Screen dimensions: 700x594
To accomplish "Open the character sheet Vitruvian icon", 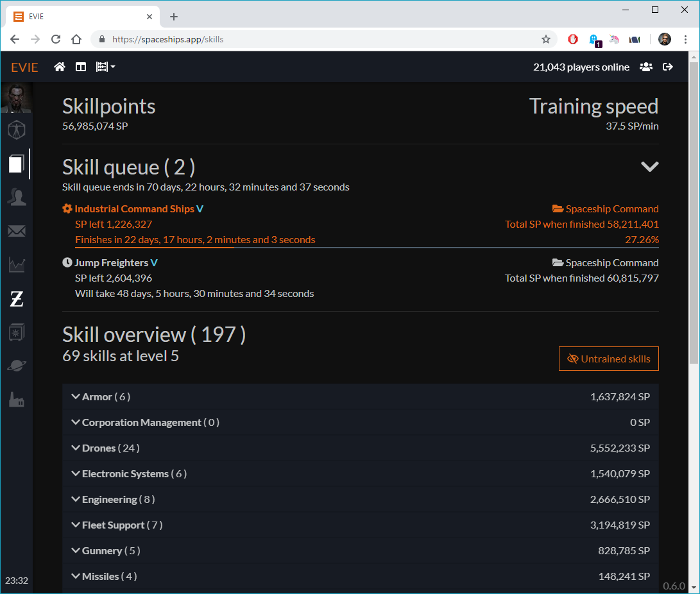I will 17,130.
